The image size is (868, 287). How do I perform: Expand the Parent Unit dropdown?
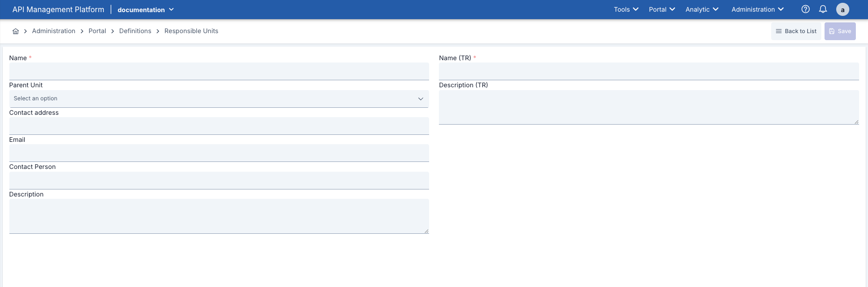(x=219, y=99)
